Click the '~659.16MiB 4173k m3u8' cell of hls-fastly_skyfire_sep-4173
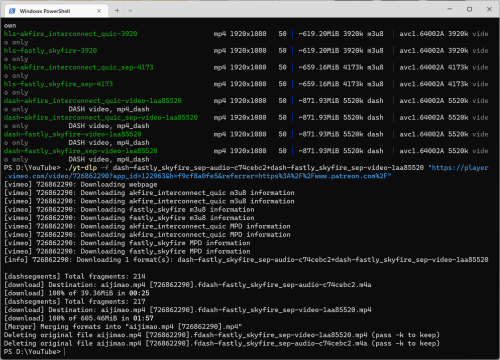Screen dimensions: 500x360 click(x=341, y=84)
